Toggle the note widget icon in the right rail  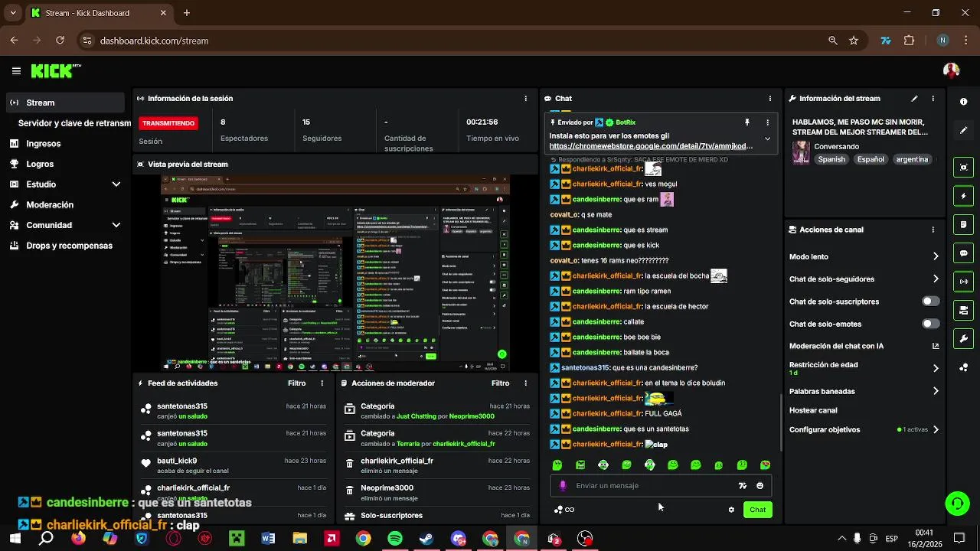point(963,225)
